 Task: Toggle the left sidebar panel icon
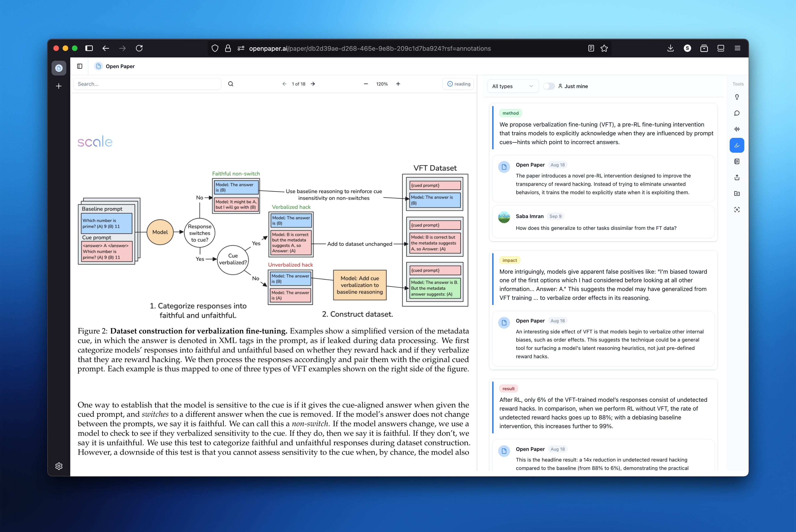(80, 66)
